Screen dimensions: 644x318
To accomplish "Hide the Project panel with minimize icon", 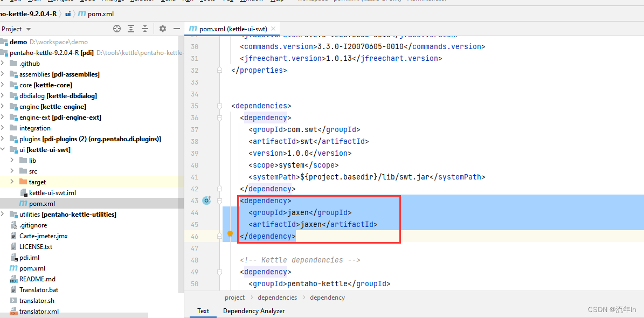I will click(x=177, y=29).
